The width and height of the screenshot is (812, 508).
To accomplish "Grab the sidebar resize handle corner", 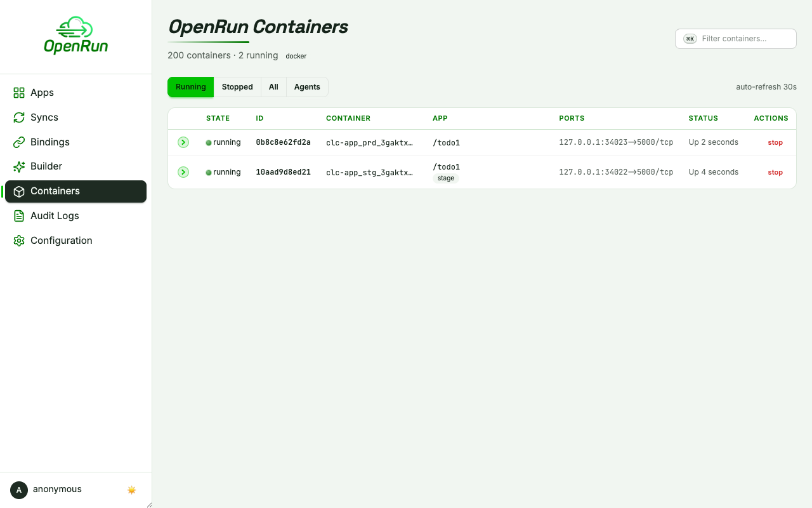I will 149,505.
